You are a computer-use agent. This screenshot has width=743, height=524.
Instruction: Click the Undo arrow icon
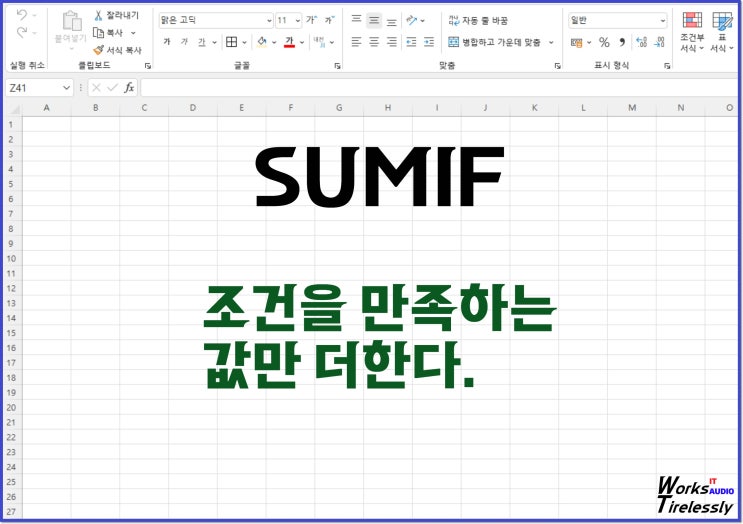(22, 15)
